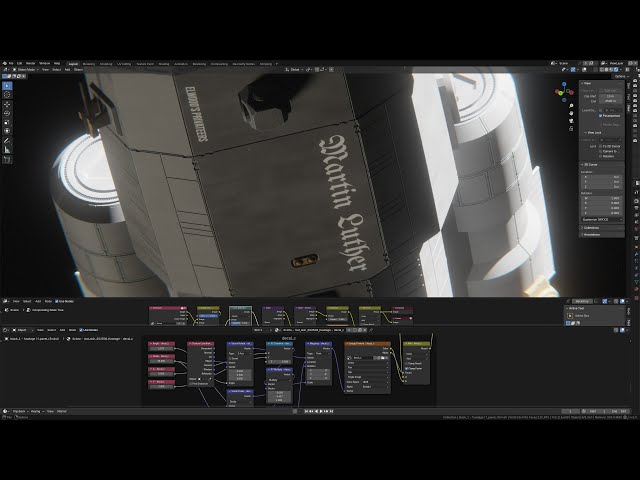Switch to the Compositing workspace tab
Viewport: 640px width, 480px height.
pos(219,64)
